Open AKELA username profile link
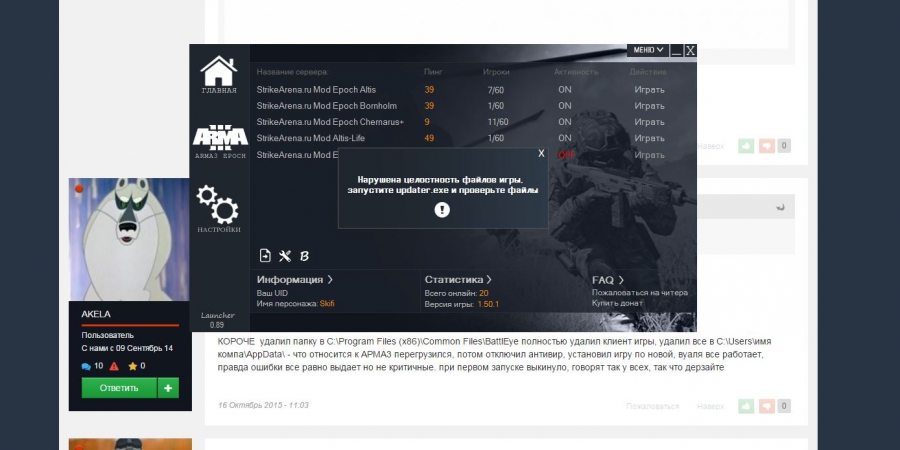 tap(96, 314)
